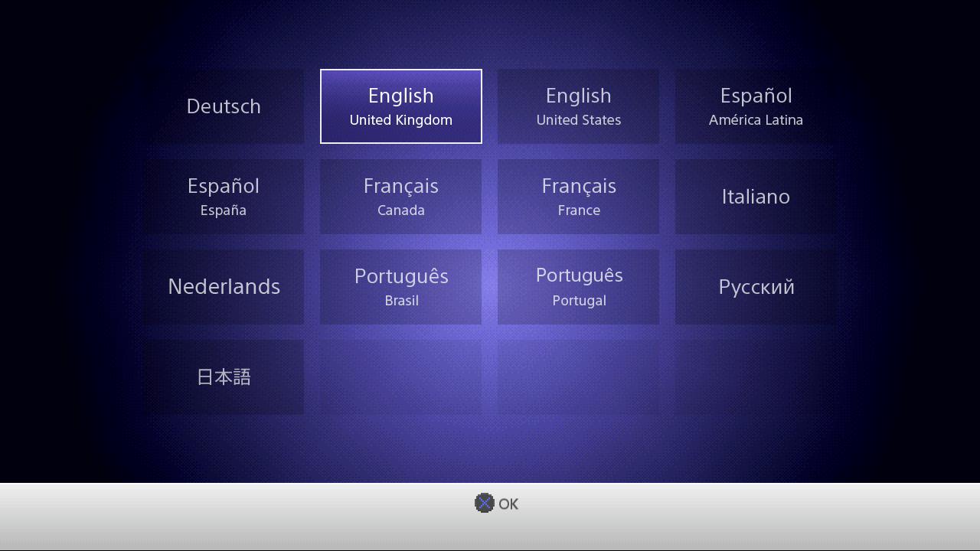The height and width of the screenshot is (551, 980).
Task: Pick Português Portugal language tile
Action: tap(578, 287)
